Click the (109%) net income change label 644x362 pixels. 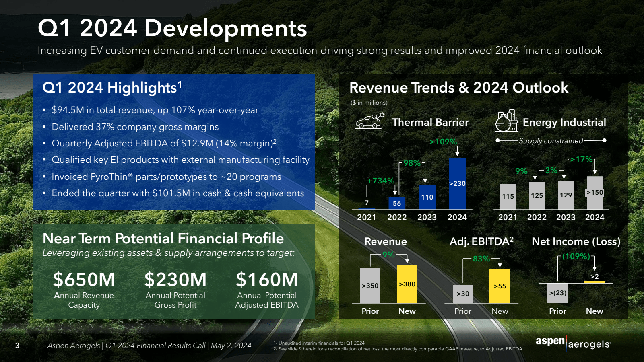576,257
